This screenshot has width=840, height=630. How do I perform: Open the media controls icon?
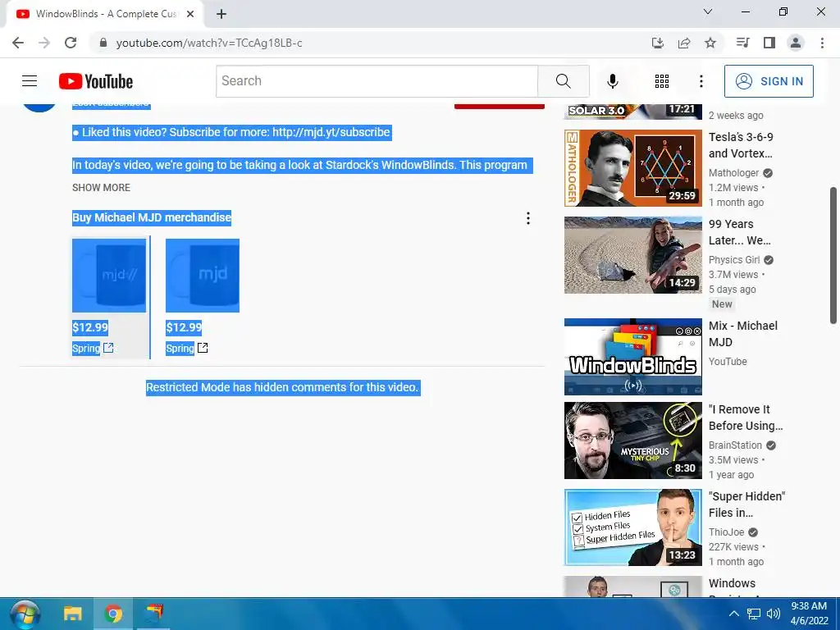coord(742,43)
